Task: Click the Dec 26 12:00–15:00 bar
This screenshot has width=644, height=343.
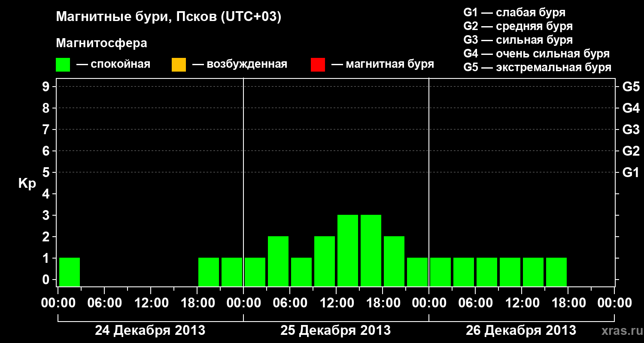Action: point(533,272)
